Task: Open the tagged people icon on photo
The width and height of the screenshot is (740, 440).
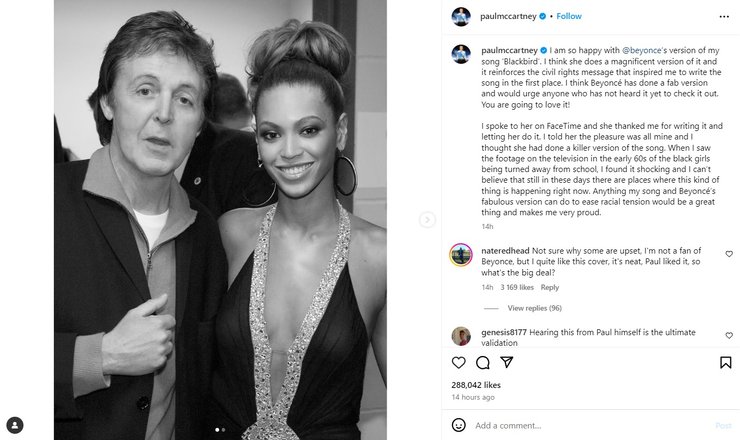Action: (15, 423)
